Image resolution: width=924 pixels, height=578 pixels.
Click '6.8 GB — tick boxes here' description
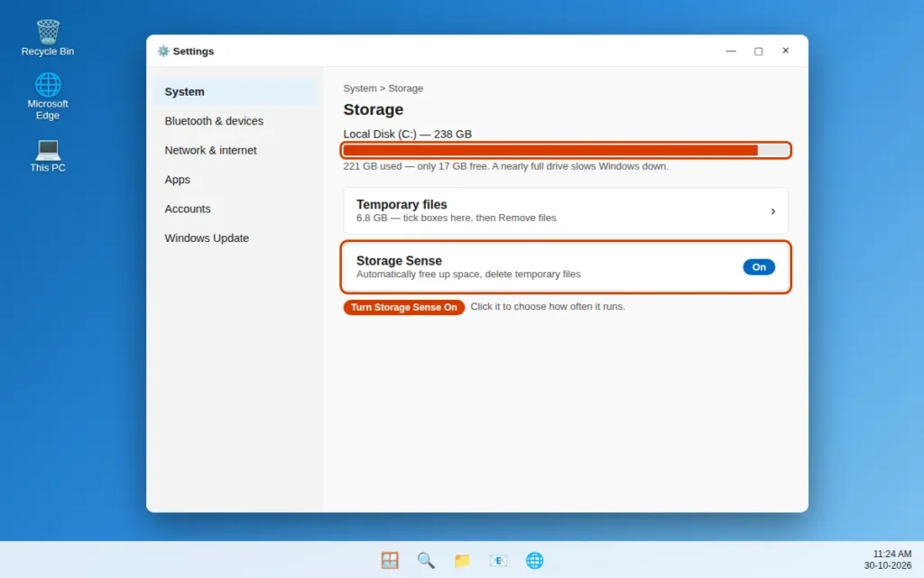pyautogui.click(x=456, y=219)
